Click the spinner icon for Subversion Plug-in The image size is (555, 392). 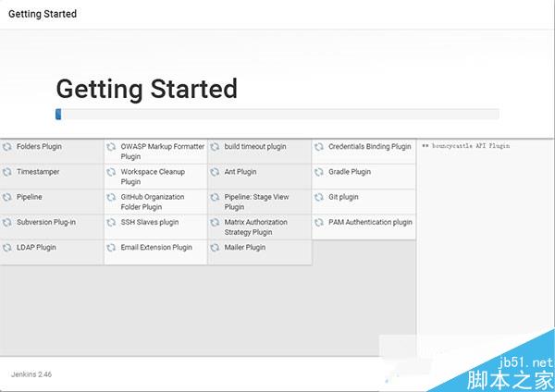(x=7, y=223)
